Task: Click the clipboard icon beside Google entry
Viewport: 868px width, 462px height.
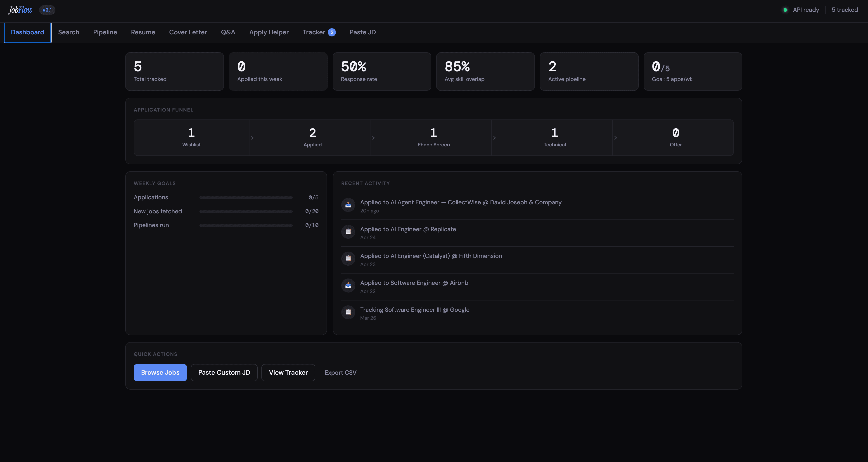Action: [x=348, y=312]
